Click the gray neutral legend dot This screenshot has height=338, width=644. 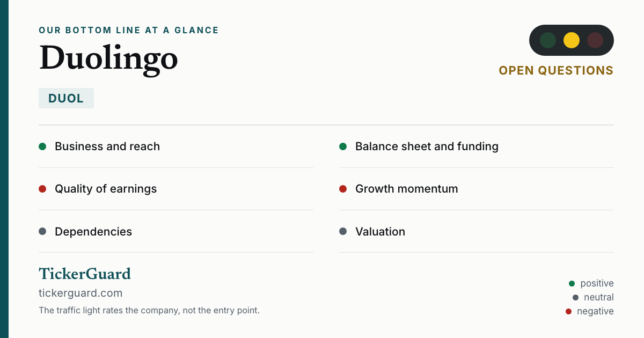click(575, 297)
